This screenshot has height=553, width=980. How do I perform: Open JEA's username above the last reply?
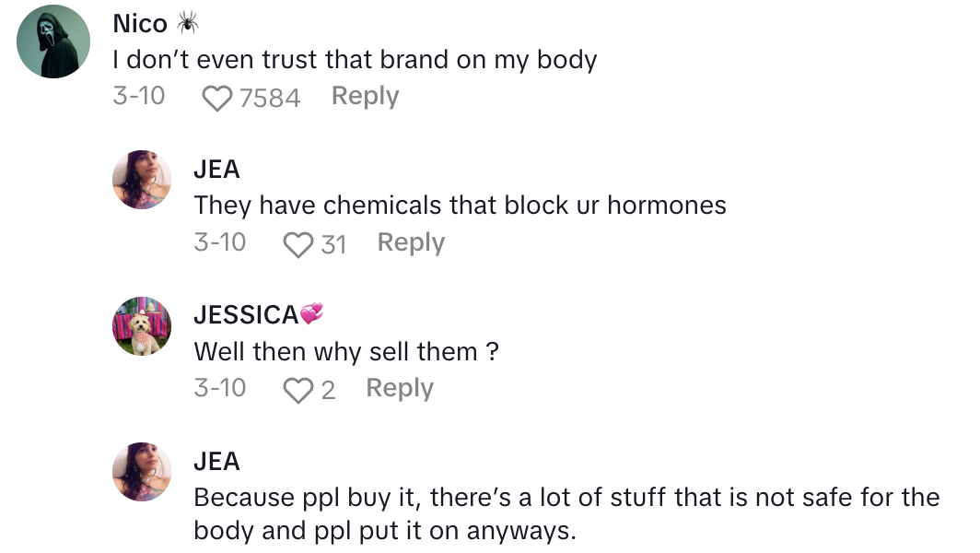(216, 462)
